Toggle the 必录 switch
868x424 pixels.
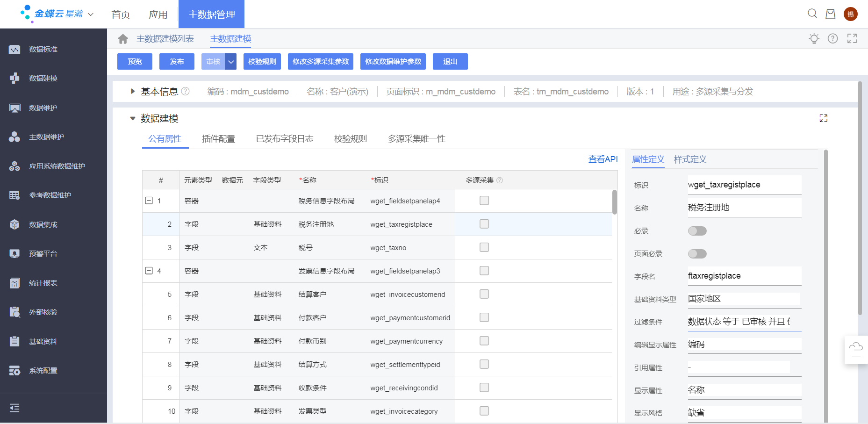[697, 231]
